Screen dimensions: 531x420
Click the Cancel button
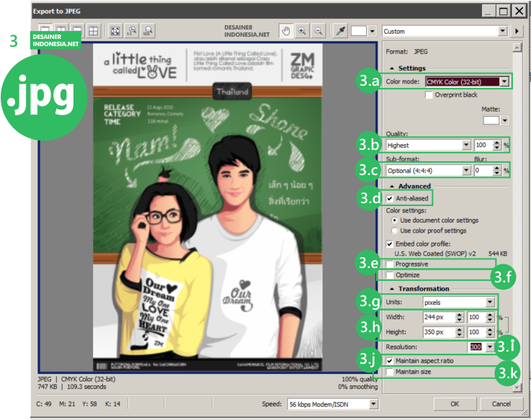click(x=501, y=403)
